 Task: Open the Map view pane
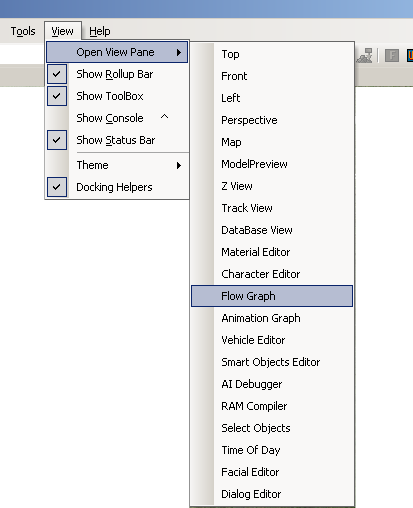pyautogui.click(x=272, y=142)
